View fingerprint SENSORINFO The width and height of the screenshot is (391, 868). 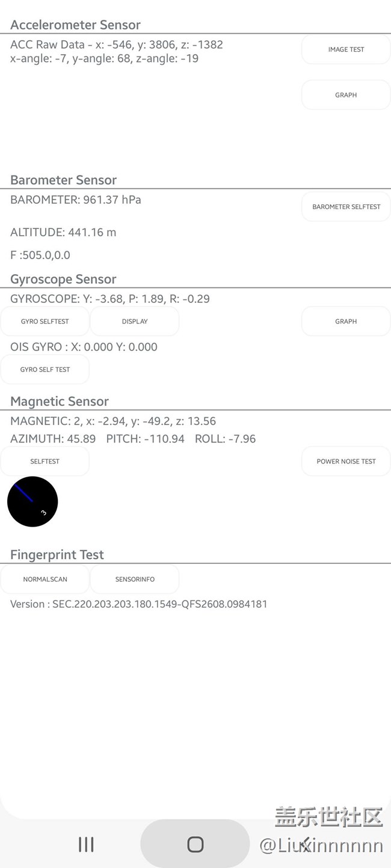pyautogui.click(x=135, y=579)
